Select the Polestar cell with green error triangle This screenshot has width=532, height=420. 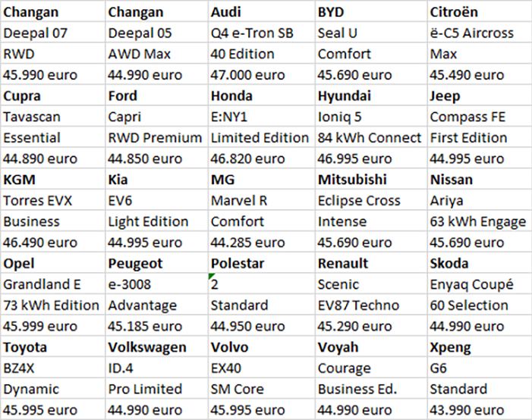tap(262, 285)
